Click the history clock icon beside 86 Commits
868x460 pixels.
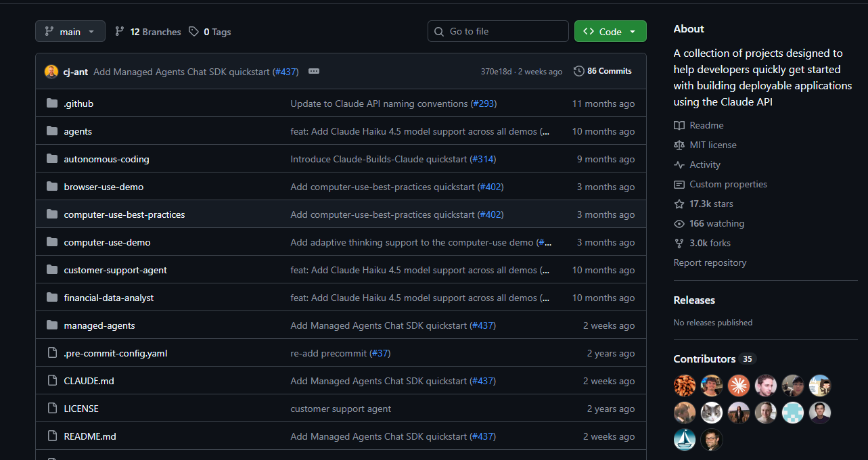click(x=579, y=71)
